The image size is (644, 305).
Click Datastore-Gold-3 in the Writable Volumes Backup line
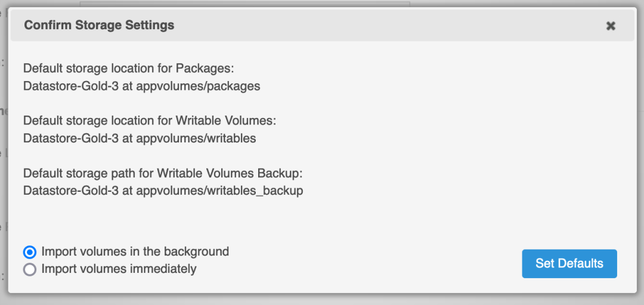pyautogui.click(x=71, y=191)
